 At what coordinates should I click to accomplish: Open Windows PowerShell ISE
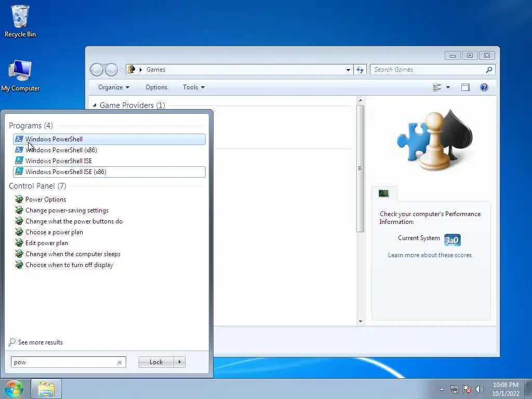(109, 161)
